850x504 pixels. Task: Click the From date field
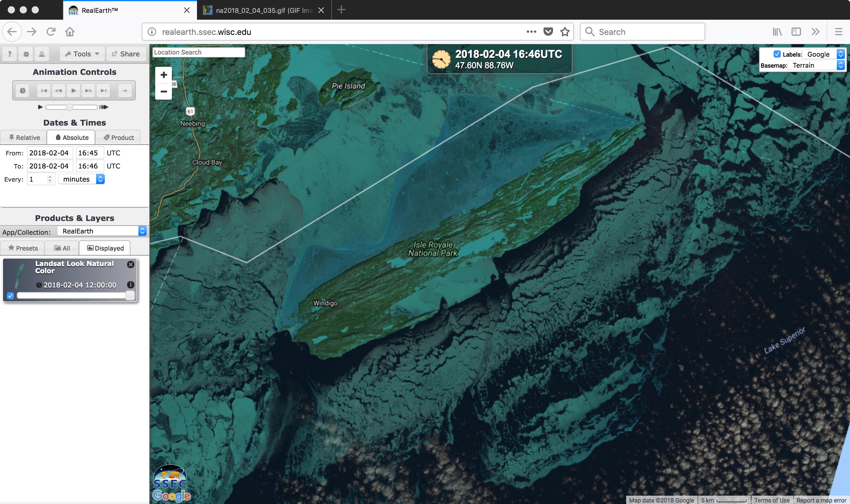[x=50, y=153]
